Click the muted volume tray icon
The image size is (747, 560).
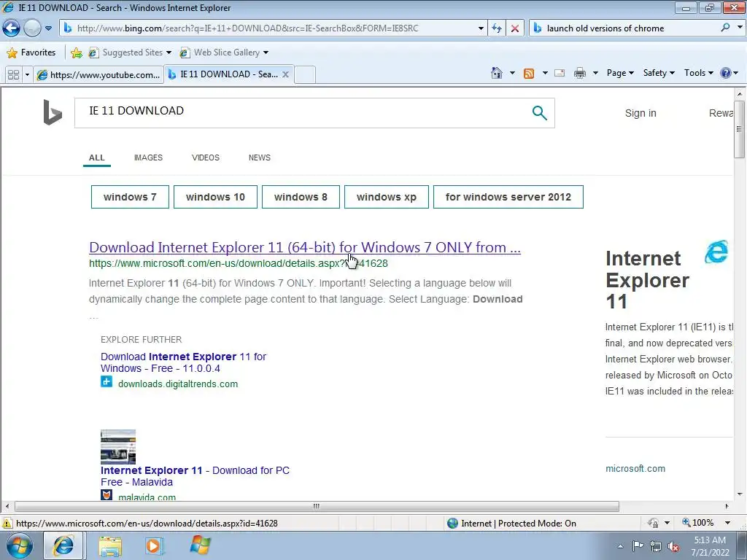point(673,546)
